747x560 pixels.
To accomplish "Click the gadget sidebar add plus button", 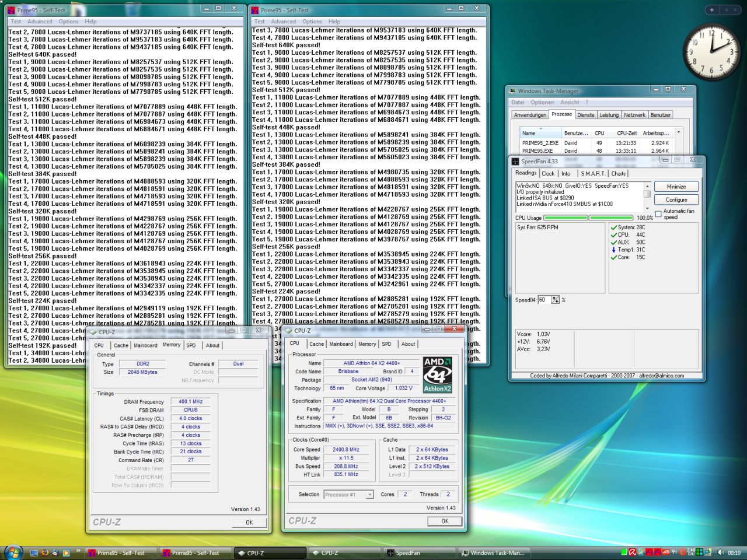I will pos(711,10).
